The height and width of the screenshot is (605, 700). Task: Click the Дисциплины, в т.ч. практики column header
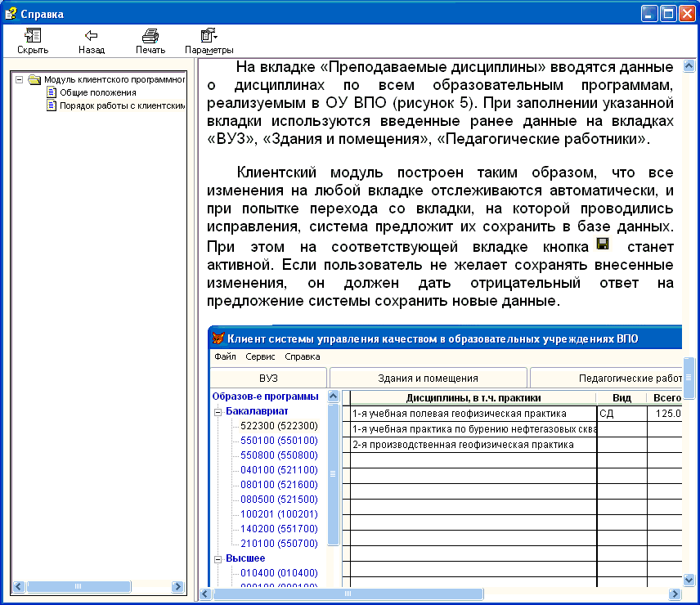tap(473, 398)
